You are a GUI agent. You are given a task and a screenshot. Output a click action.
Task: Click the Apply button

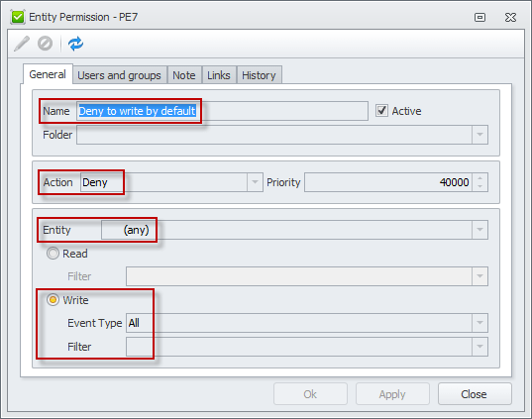(x=392, y=394)
